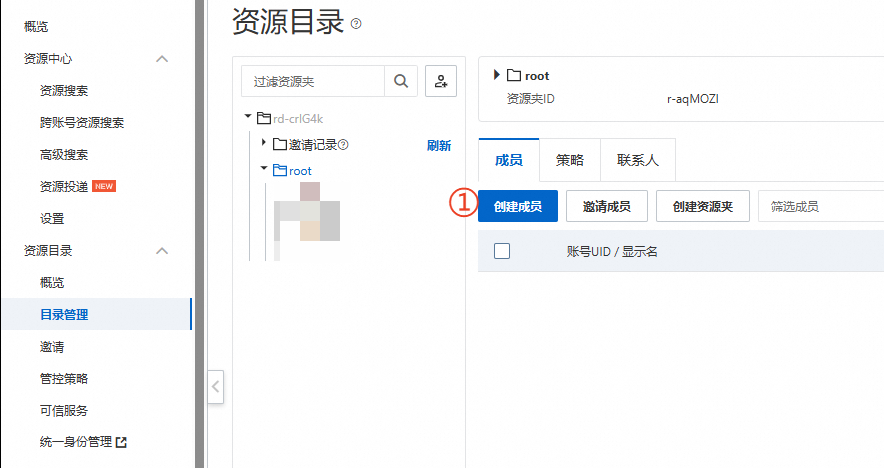Click the 创建成员 button

[518, 206]
